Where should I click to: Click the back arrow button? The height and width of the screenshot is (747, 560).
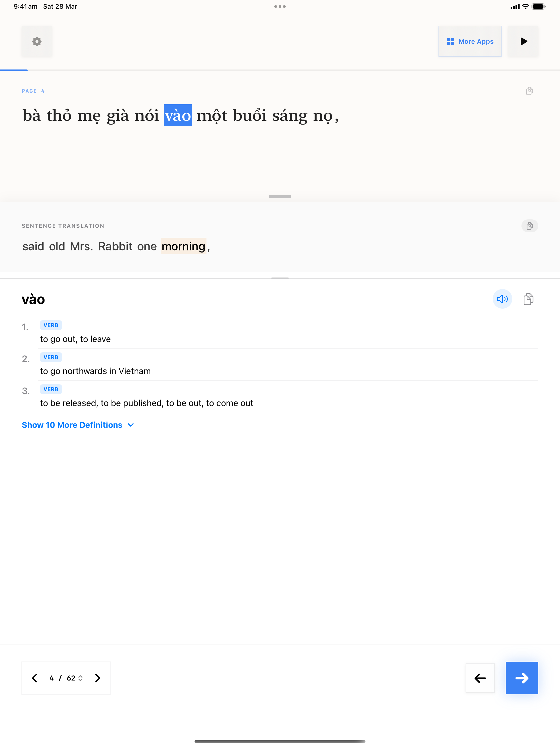480,678
